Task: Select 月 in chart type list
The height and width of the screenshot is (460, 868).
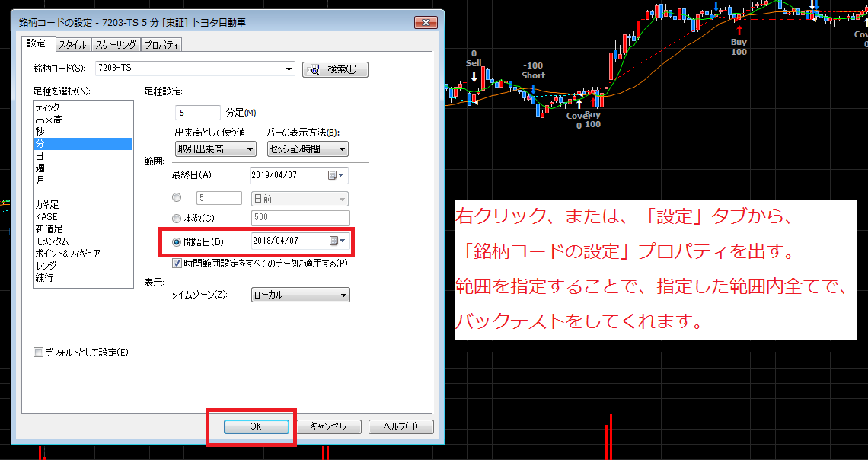Action: pyautogui.click(x=83, y=180)
